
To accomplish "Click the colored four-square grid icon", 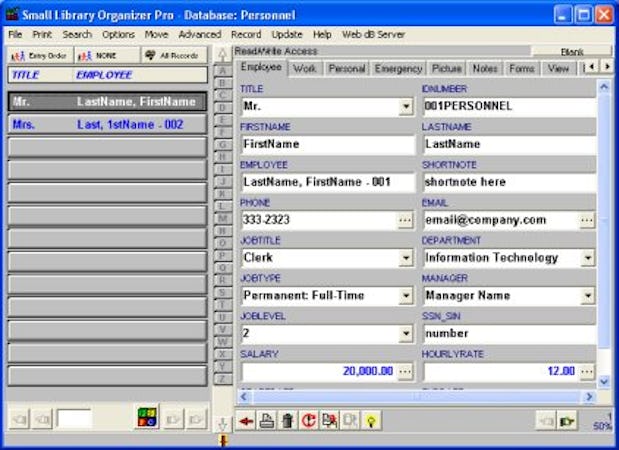I will 147,418.
